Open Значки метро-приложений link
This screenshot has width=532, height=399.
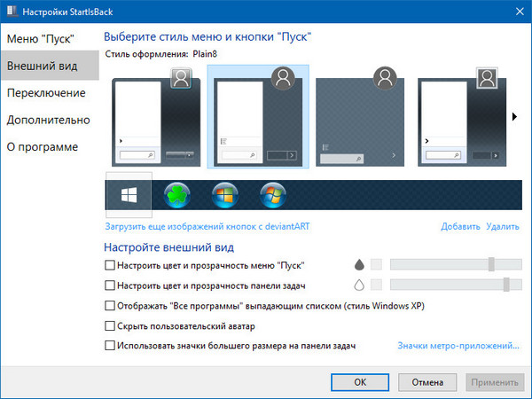coord(458,346)
